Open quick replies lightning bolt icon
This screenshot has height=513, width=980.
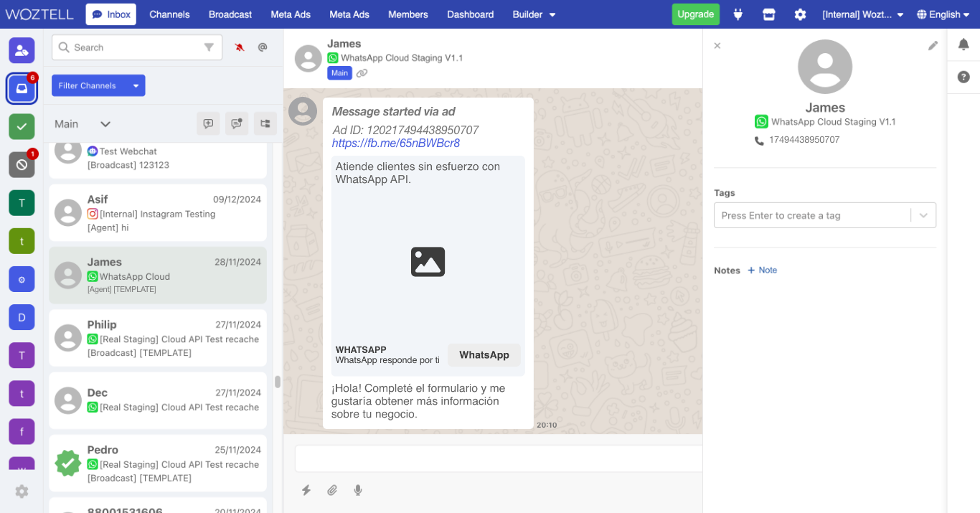tap(306, 490)
